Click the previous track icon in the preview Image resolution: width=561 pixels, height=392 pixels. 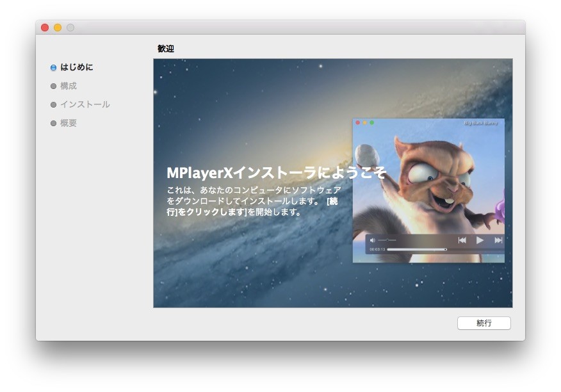(x=462, y=240)
